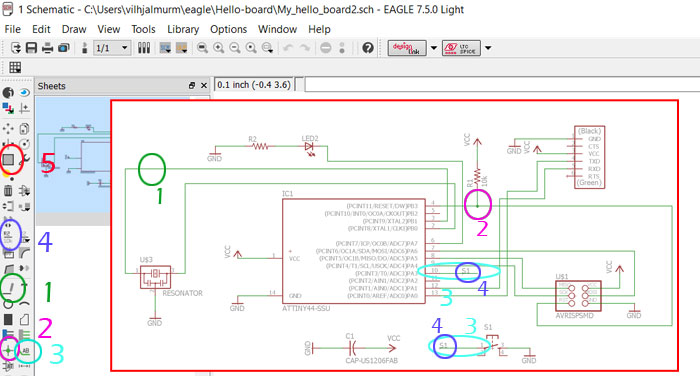Open the View menu
700x376 pixels.
[x=108, y=29]
